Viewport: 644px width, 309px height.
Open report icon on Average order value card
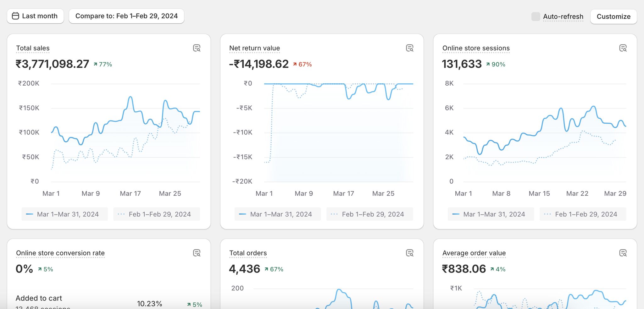623,253
